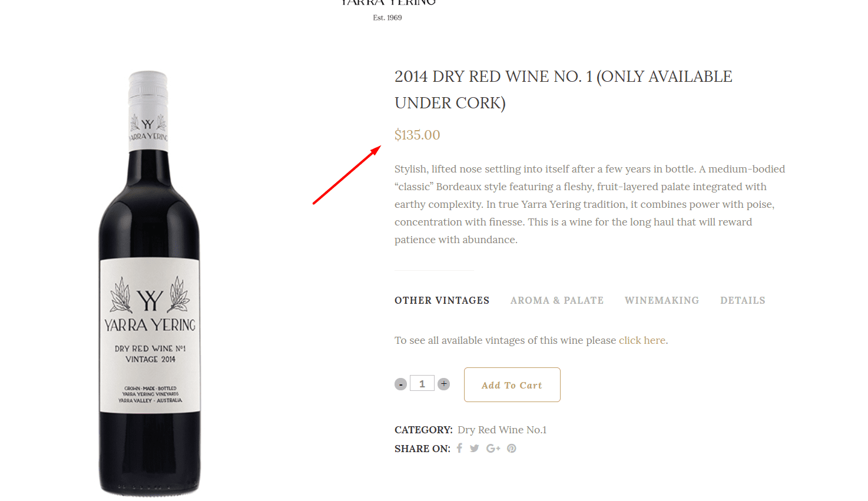Show the Details tab

tap(743, 300)
